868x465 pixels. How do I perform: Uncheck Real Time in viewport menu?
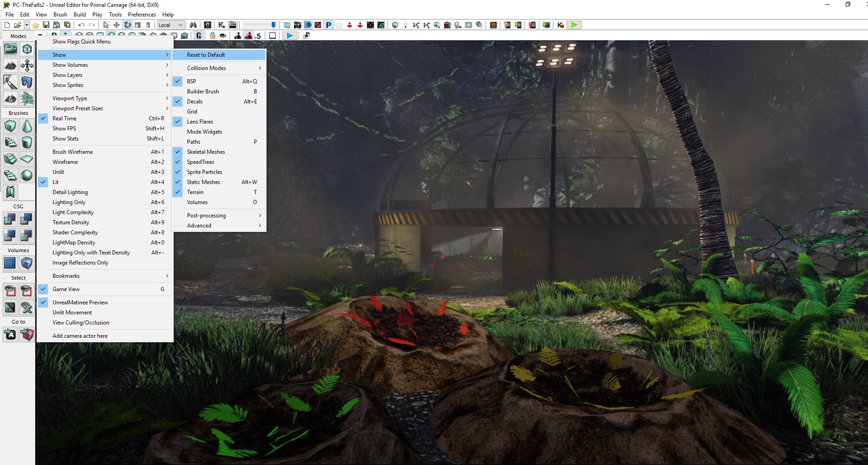point(105,119)
